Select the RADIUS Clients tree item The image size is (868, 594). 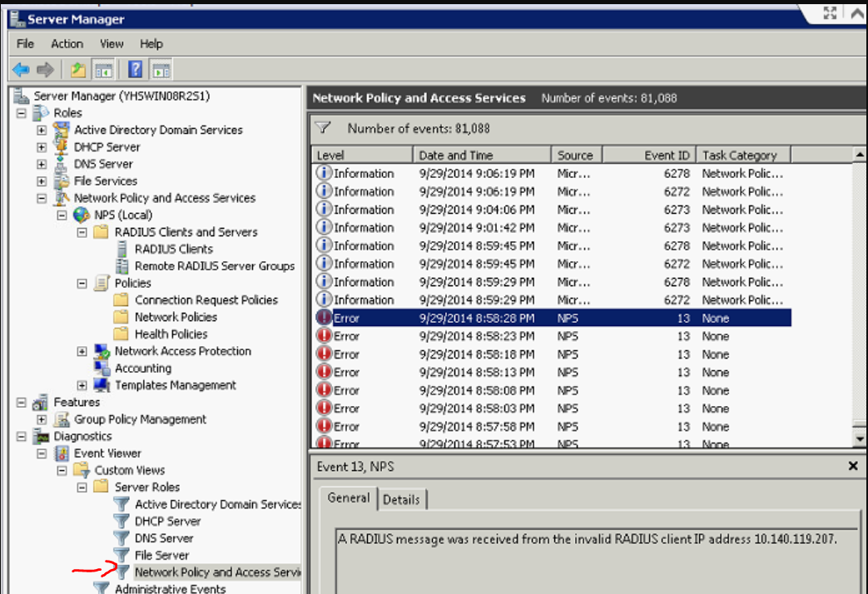click(173, 249)
